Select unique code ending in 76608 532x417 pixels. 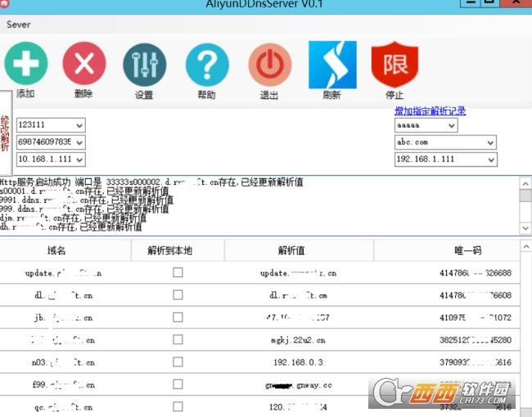(x=476, y=295)
